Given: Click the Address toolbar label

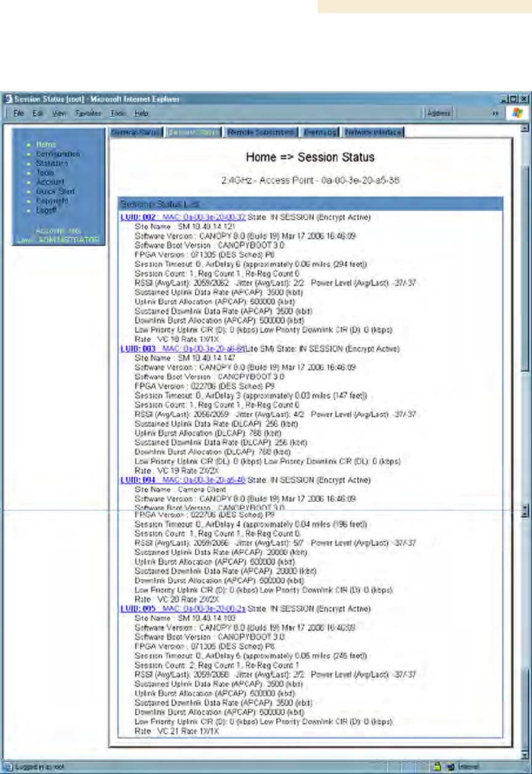Looking at the screenshot, I should pyautogui.click(x=440, y=113).
